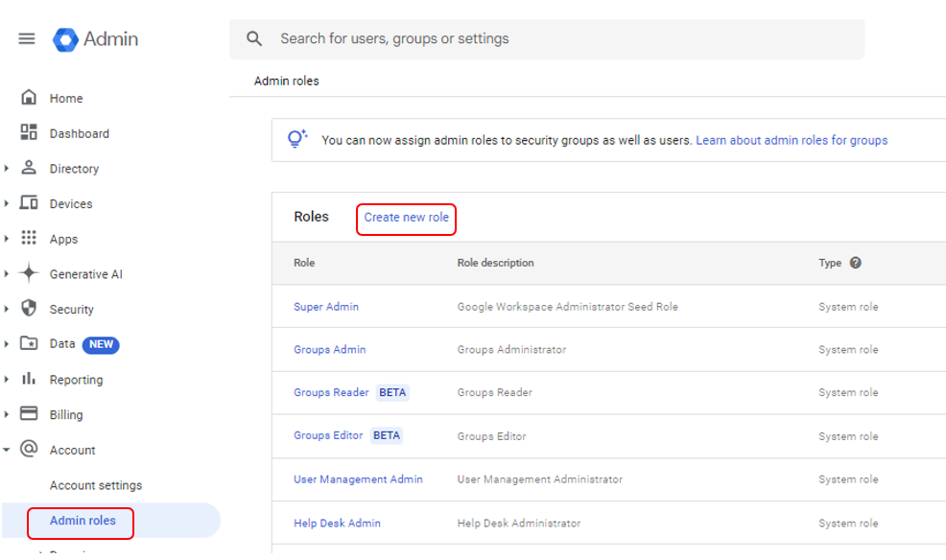Click the Google Admin logo icon
Screen dimensions: 946x560
(65, 39)
